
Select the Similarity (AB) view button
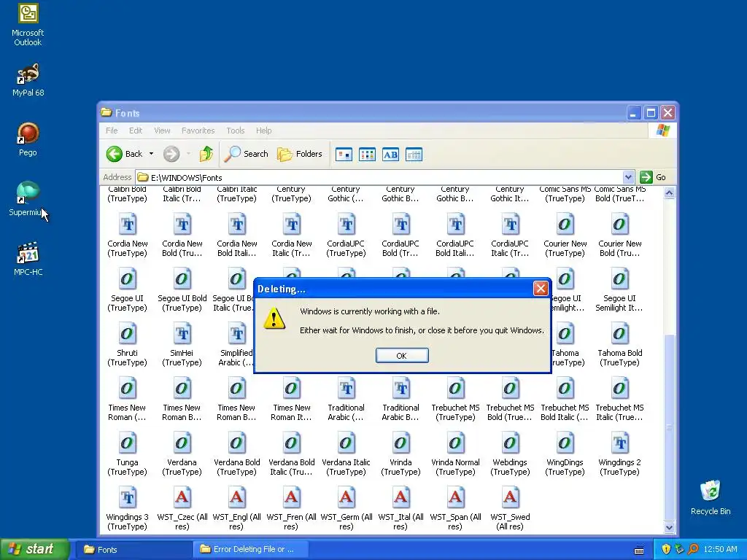390,155
